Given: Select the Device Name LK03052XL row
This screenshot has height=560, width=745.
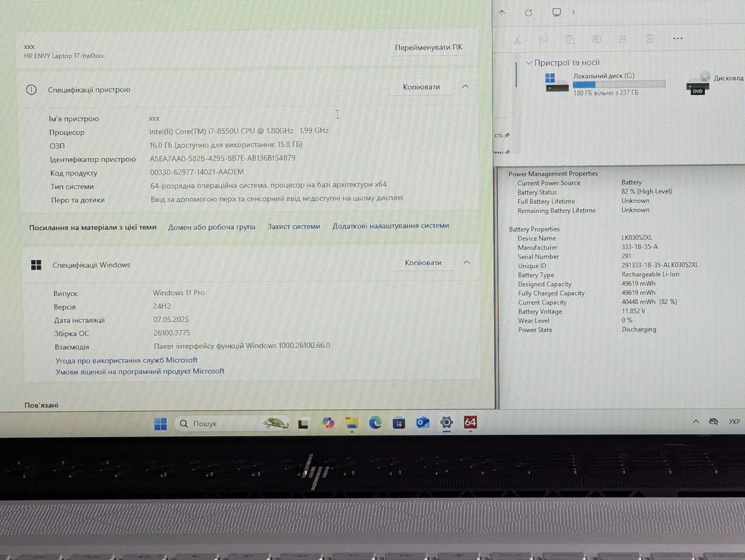Looking at the screenshot, I should pyautogui.click(x=585, y=238).
